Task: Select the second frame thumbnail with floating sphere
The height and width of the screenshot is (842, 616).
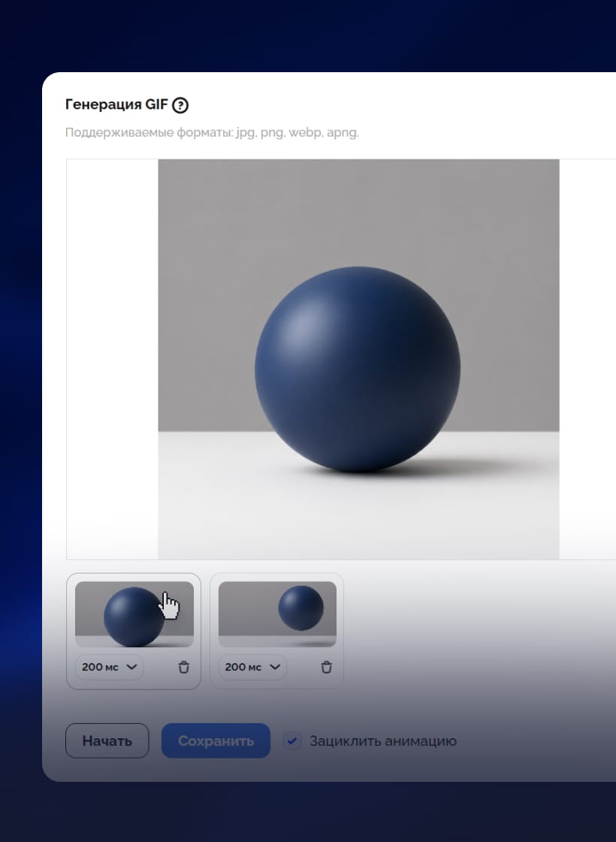Action: (x=277, y=614)
